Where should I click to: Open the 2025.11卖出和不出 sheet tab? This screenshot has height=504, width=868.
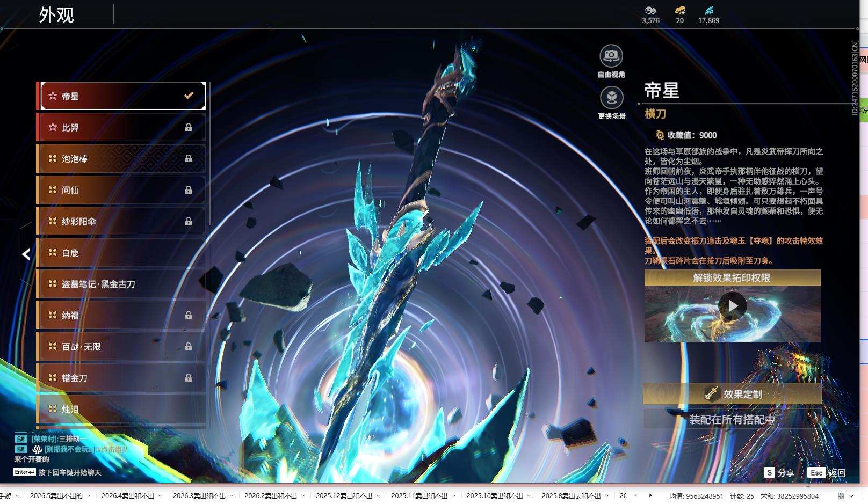click(x=419, y=495)
